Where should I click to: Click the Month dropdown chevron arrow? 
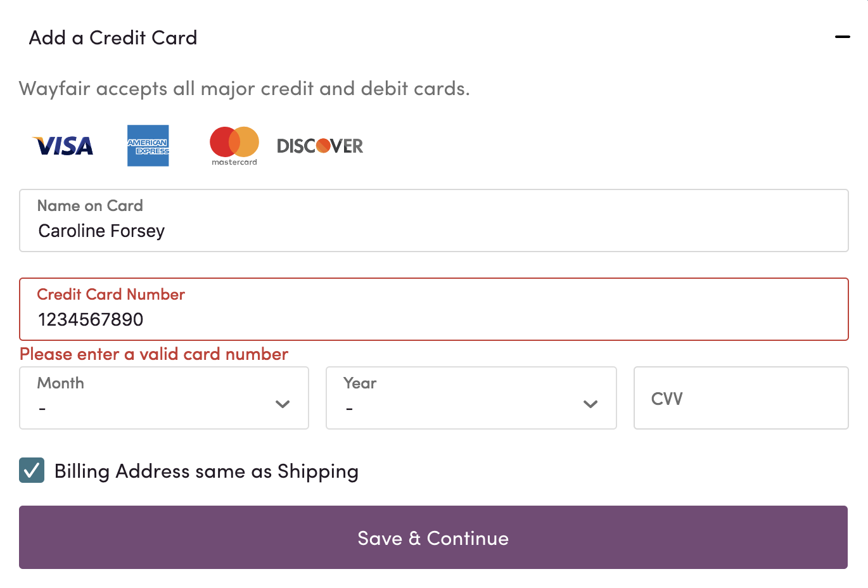point(283,404)
